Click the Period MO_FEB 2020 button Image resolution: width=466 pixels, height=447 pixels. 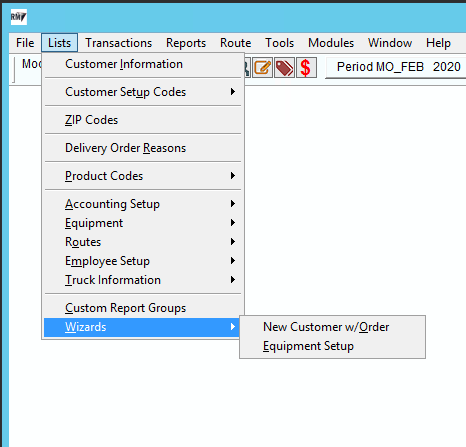coord(397,67)
